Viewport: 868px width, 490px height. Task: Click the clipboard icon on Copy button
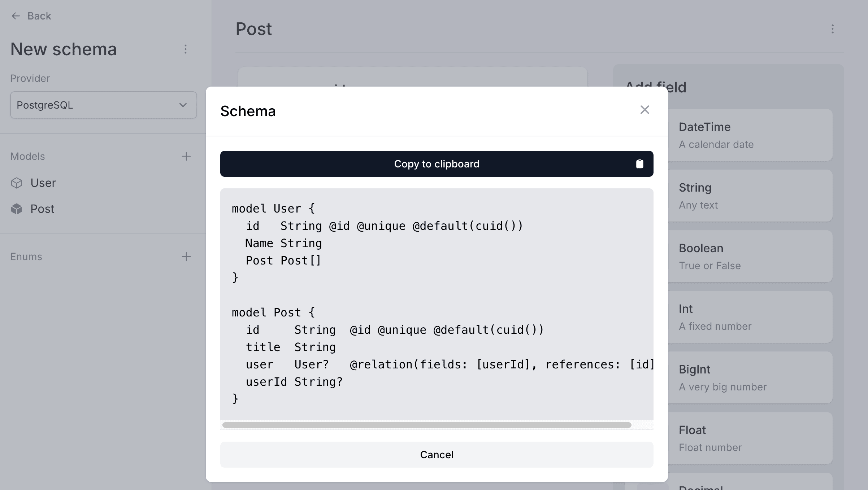pos(639,164)
